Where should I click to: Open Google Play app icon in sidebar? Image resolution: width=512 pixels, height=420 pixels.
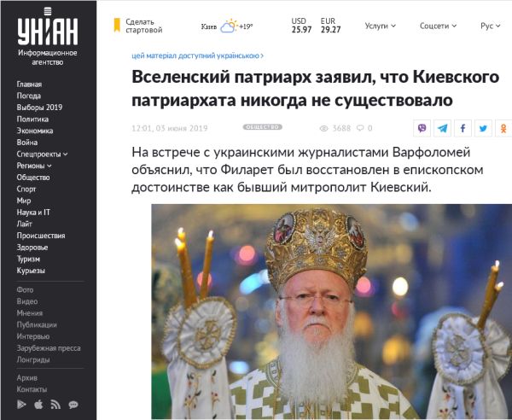click(x=21, y=405)
